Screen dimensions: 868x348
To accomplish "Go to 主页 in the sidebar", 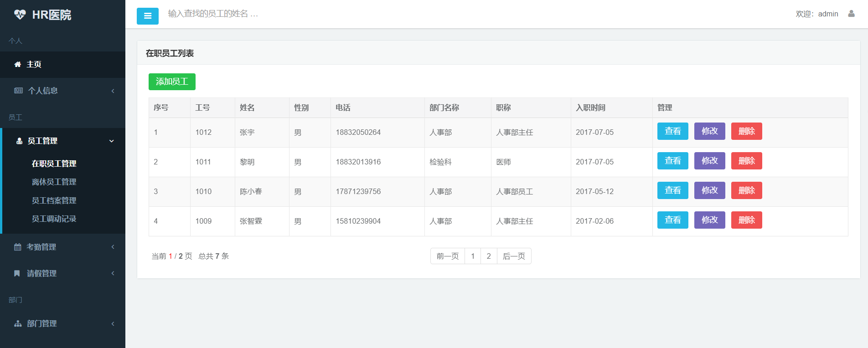I will (x=62, y=64).
